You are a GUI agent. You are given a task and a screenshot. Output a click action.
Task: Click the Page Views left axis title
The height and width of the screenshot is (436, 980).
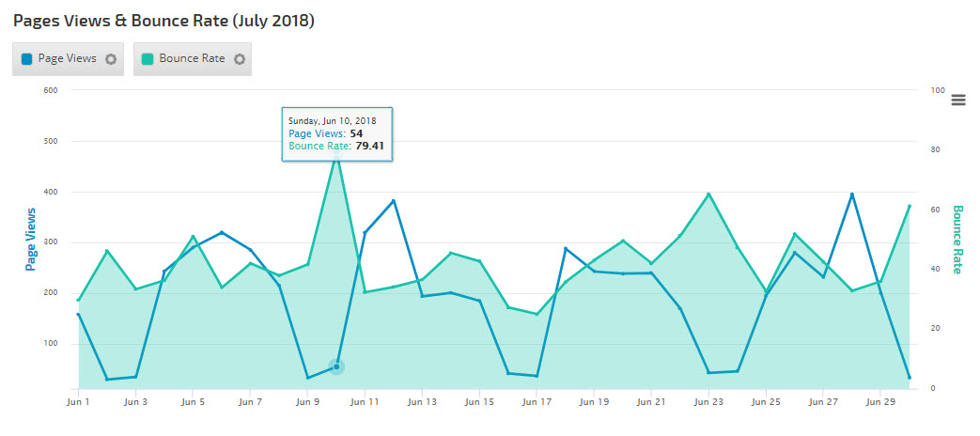pyautogui.click(x=31, y=240)
